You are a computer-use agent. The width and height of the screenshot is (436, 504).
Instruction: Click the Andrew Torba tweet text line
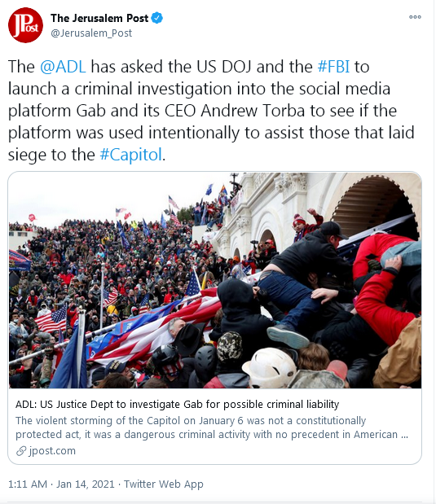[202, 111]
